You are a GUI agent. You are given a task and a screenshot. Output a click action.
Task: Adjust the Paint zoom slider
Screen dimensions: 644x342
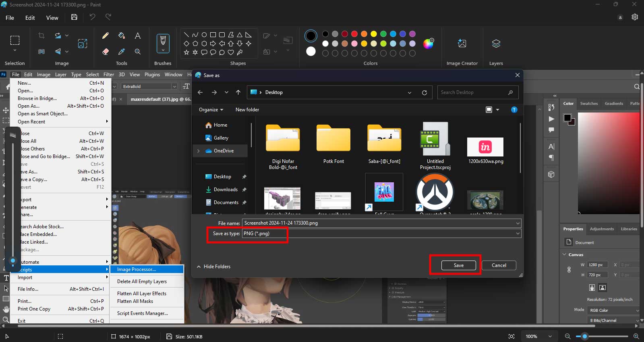pos(585,336)
